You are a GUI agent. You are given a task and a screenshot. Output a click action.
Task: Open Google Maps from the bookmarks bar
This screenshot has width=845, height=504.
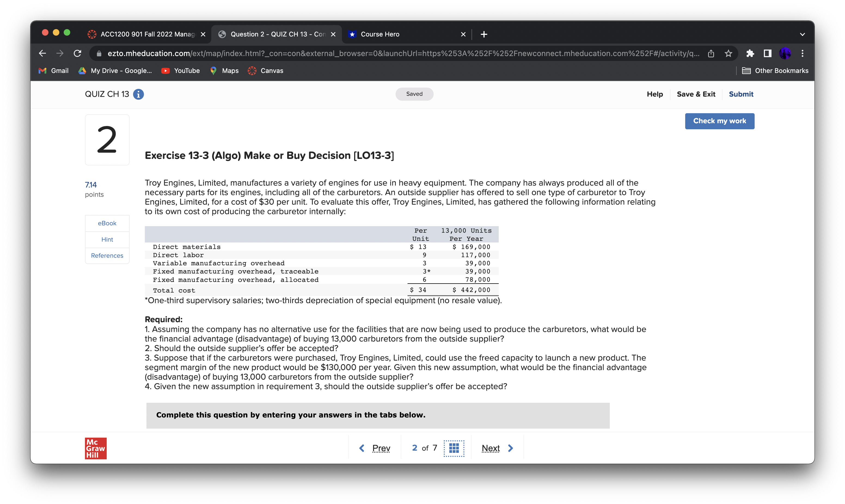224,71
